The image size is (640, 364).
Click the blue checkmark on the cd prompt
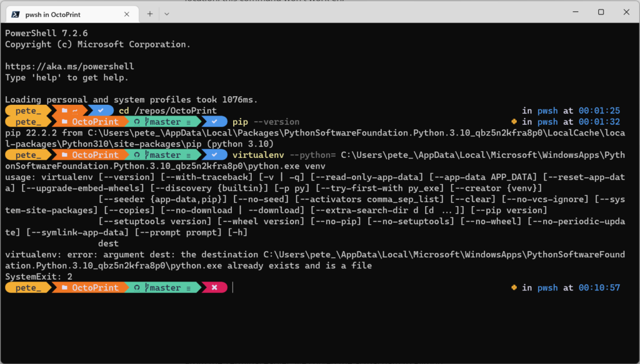(101, 111)
